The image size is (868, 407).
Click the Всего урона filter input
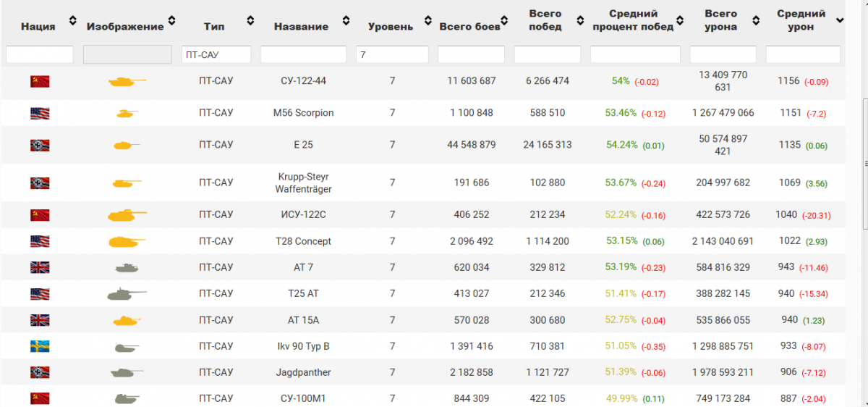click(723, 54)
